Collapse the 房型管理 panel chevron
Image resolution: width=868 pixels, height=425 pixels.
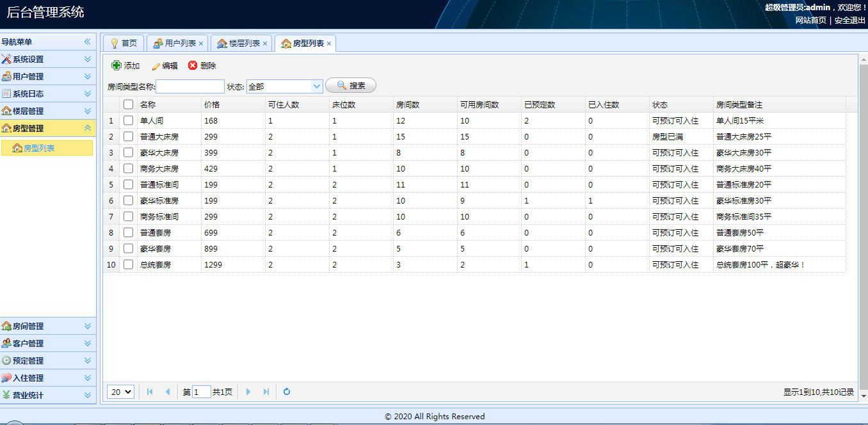[88, 128]
